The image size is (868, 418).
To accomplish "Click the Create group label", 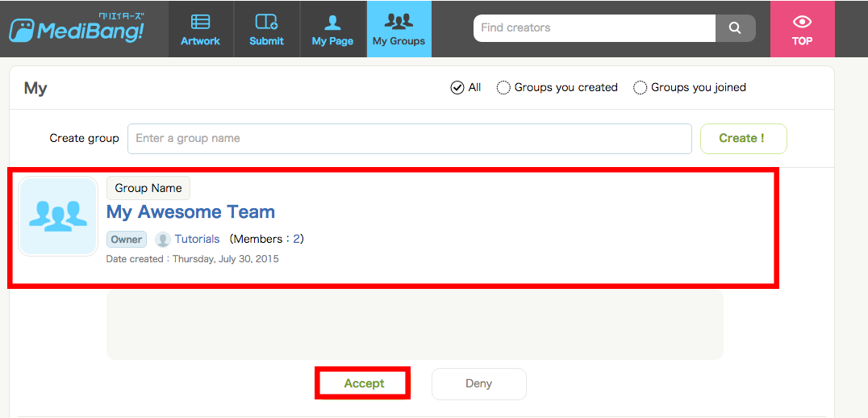I will tap(84, 139).
